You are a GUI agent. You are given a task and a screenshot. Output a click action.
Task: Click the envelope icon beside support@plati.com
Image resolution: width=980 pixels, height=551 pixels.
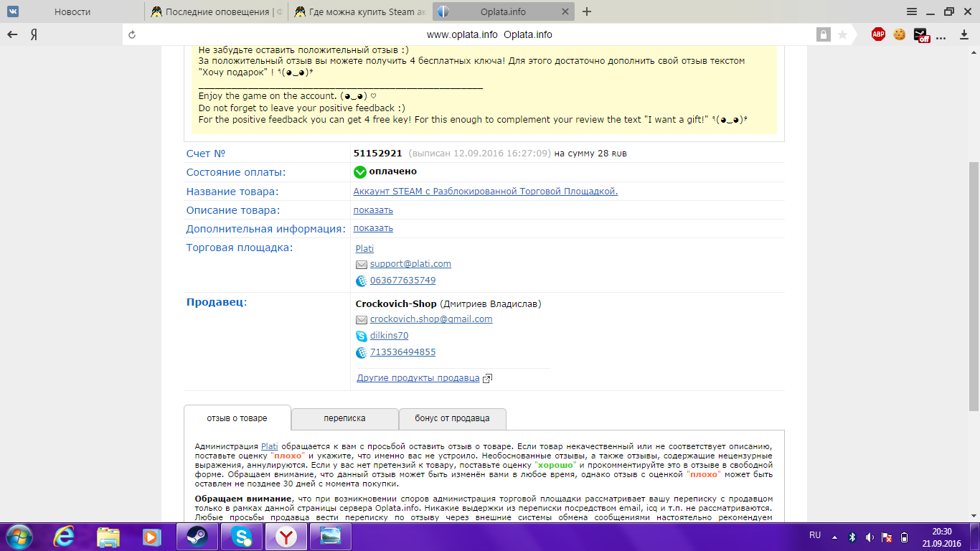[x=362, y=265]
